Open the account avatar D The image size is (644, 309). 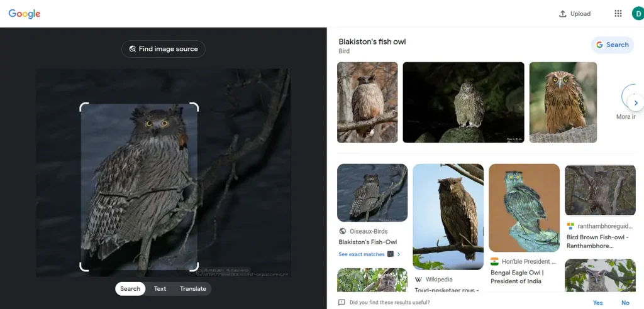tap(637, 14)
